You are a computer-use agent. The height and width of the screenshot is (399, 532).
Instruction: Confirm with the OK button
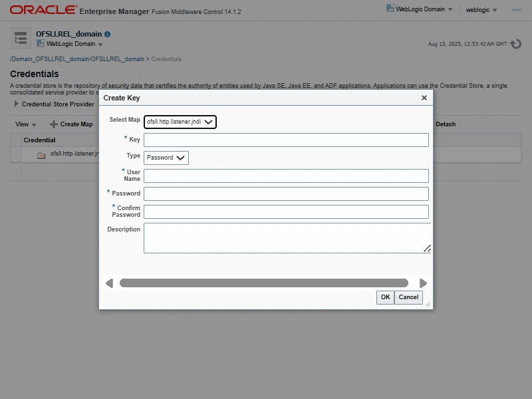[385, 297]
